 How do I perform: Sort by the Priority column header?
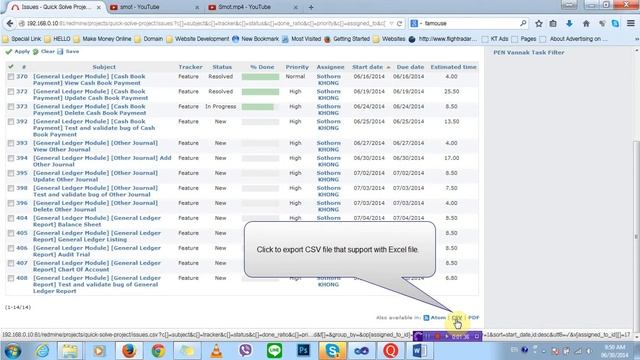click(x=297, y=67)
